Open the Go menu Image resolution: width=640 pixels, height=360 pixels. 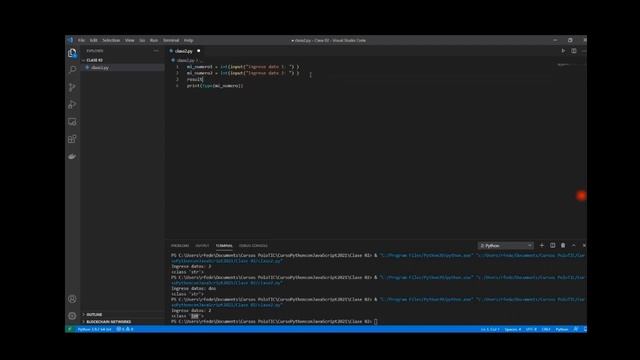tap(142, 40)
